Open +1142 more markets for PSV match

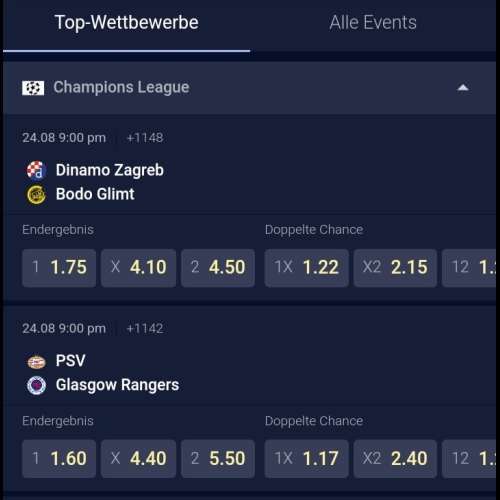[145, 329]
